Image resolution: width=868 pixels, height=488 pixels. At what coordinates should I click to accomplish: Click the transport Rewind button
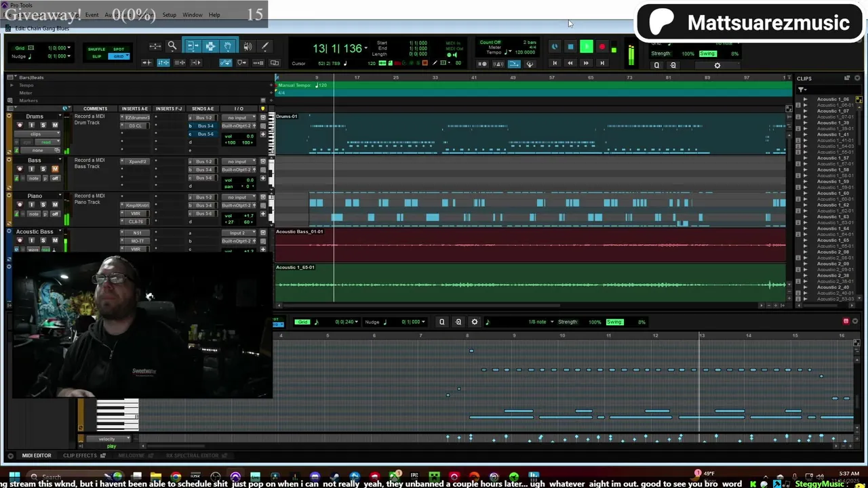[x=570, y=63]
